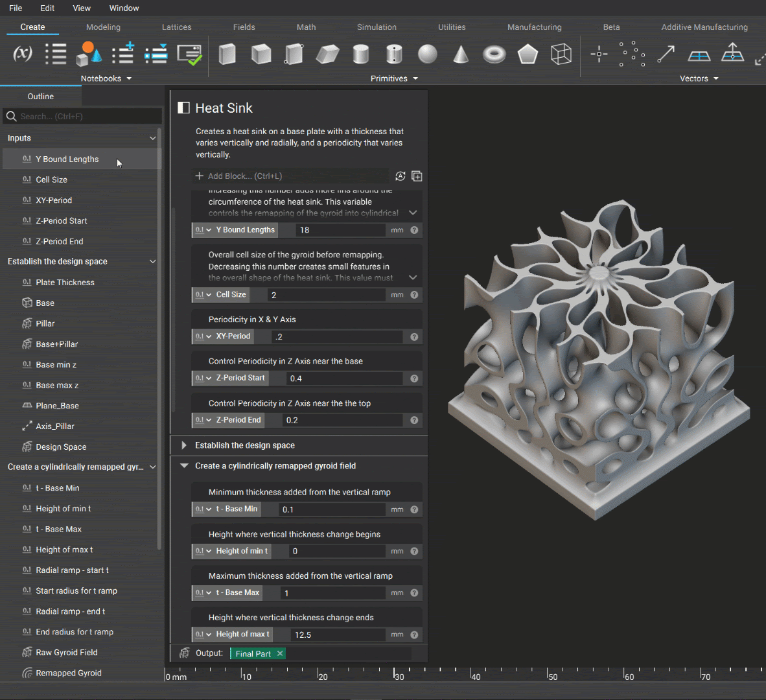Expand the Establish the design space section
The height and width of the screenshot is (700, 766).
pyautogui.click(x=184, y=445)
